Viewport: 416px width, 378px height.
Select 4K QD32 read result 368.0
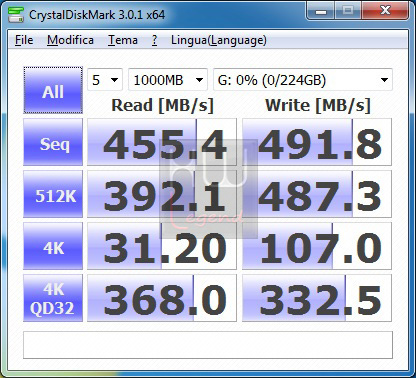click(162, 298)
